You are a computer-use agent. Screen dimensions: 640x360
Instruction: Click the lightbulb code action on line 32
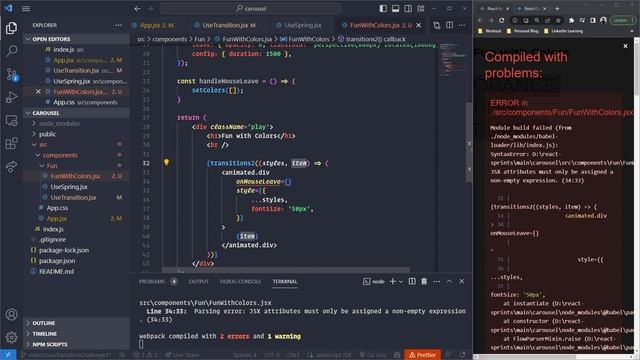166,162
